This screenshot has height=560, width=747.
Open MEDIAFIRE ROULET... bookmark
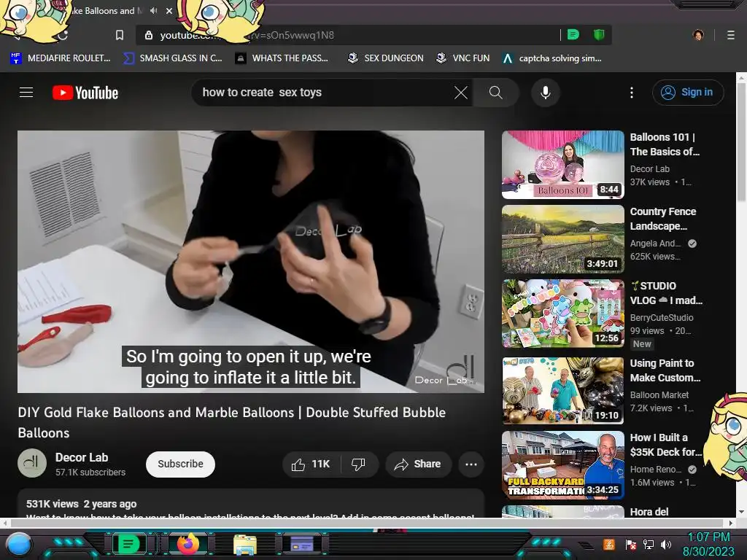pyautogui.click(x=60, y=58)
